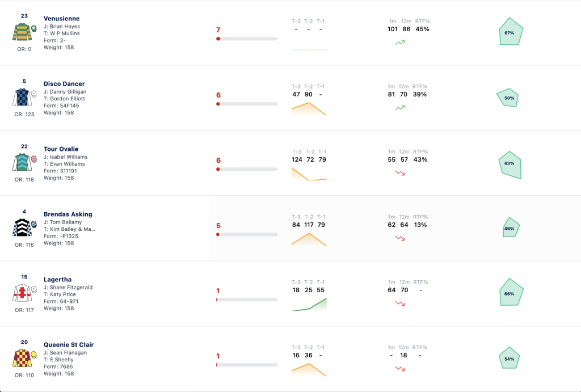Click Tour Ovalie's chevron silks icon
Image resolution: width=581 pixels, height=392 pixels.
[x=24, y=162]
